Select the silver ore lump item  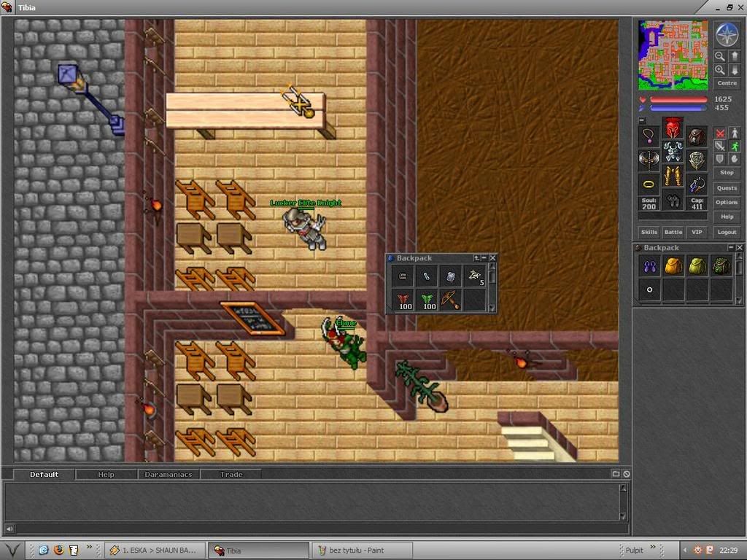(x=450, y=276)
